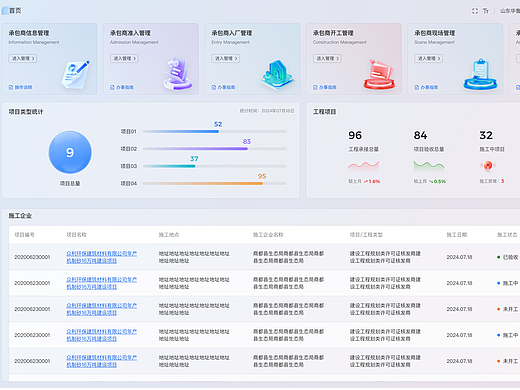This screenshot has height=390, width=520.
Task: Open 办事指南 link on Construction Management card
Action: coord(325,87)
